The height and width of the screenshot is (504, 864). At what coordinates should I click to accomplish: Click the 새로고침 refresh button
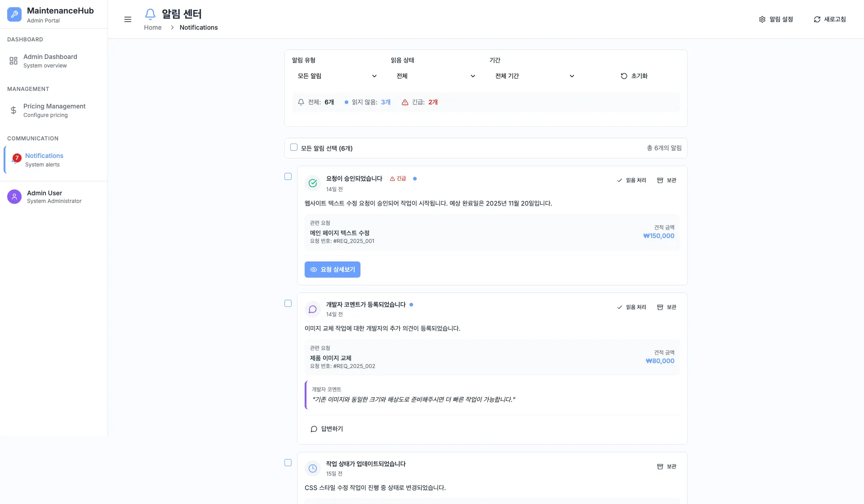click(x=830, y=19)
